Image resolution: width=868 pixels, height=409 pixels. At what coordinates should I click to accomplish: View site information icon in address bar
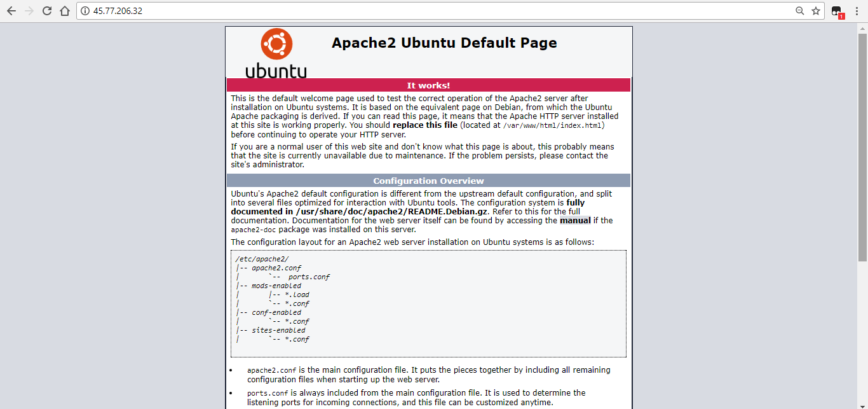point(85,11)
